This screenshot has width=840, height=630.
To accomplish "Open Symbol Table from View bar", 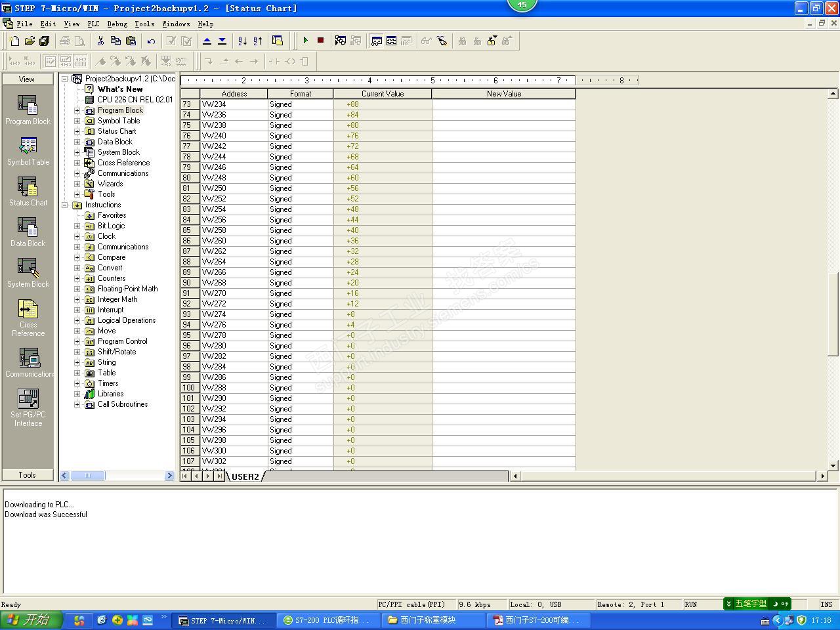I will click(28, 150).
